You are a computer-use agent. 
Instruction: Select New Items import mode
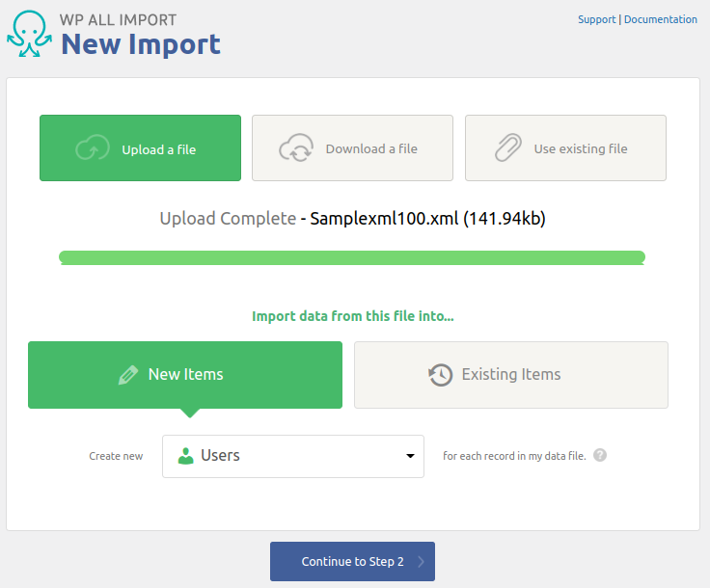[x=185, y=375]
